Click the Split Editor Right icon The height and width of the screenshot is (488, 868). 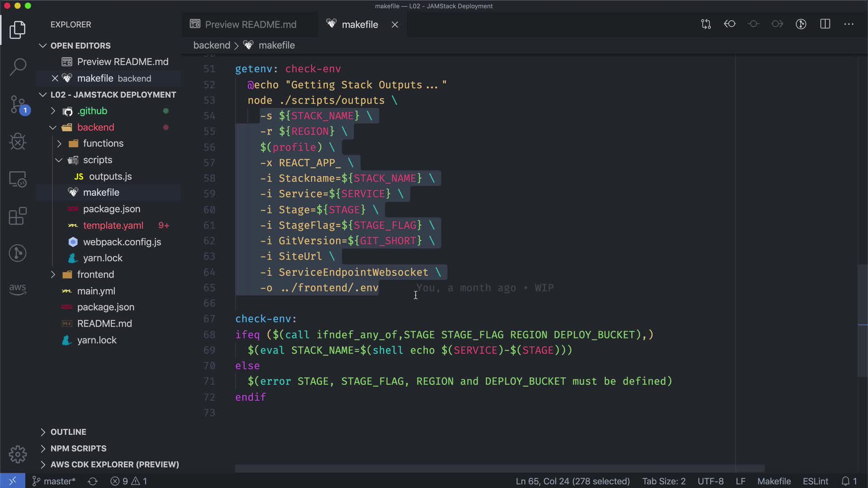point(825,24)
